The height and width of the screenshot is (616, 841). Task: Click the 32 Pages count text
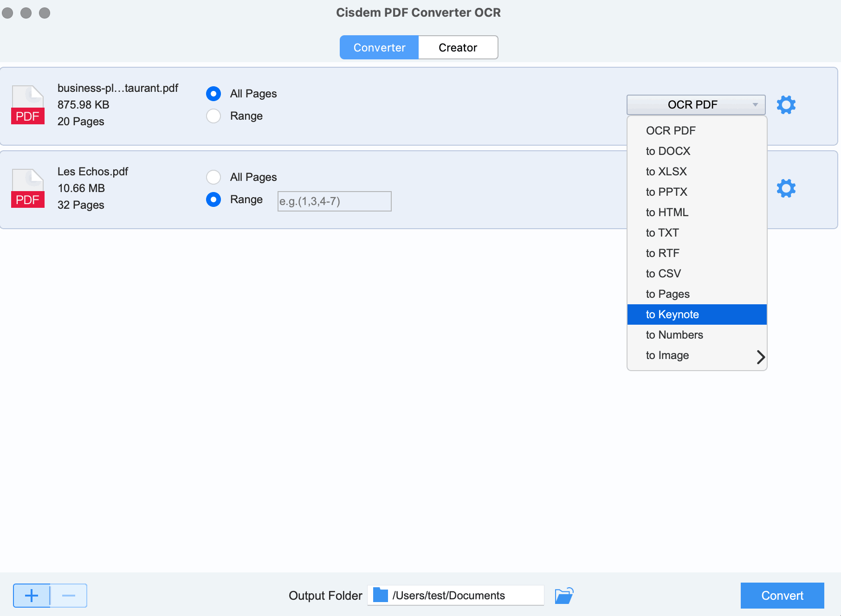(81, 205)
